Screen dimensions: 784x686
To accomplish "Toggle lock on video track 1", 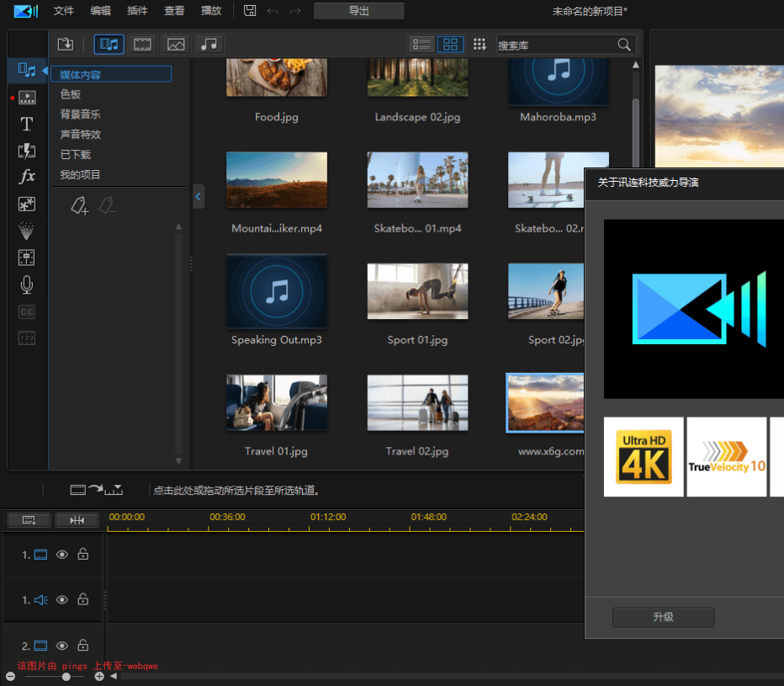I will click(83, 554).
